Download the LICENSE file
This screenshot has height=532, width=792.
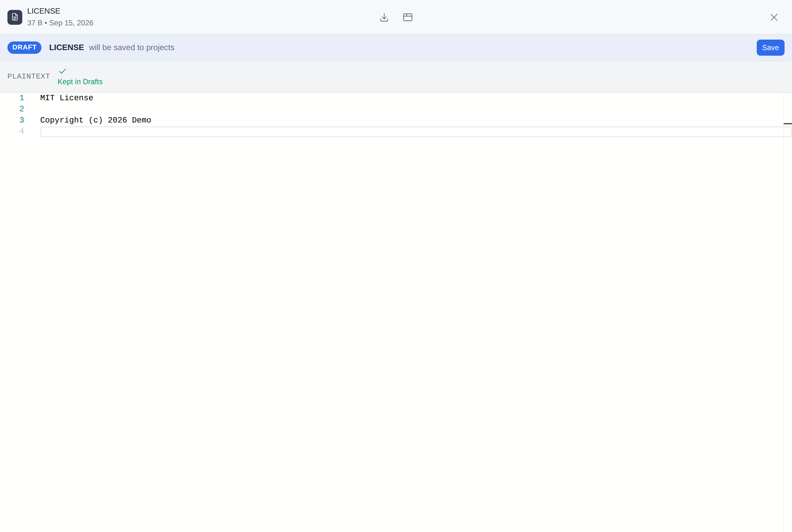coord(384,17)
